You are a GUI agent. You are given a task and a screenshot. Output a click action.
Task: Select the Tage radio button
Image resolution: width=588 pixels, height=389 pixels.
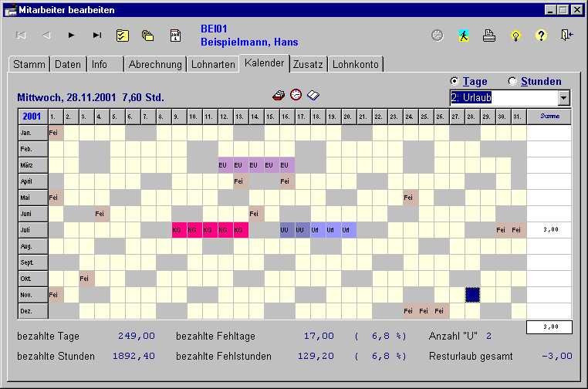click(455, 81)
